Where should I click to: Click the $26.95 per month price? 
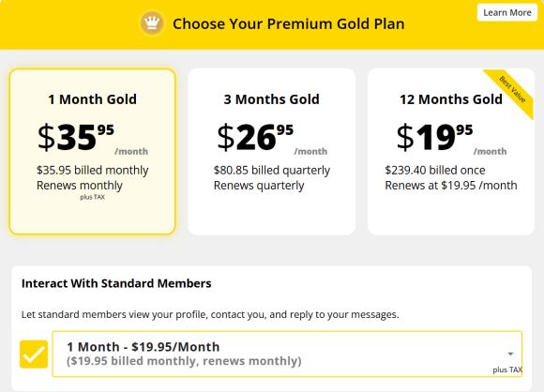pyautogui.click(x=272, y=139)
